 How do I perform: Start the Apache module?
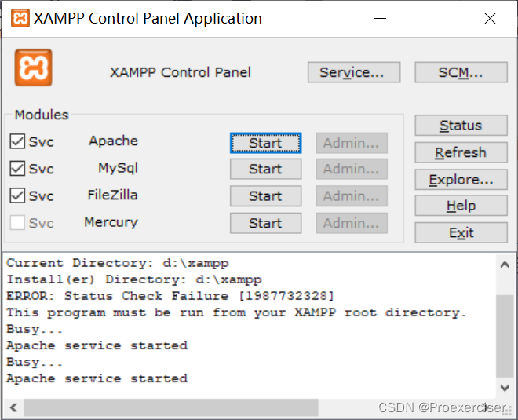265,143
